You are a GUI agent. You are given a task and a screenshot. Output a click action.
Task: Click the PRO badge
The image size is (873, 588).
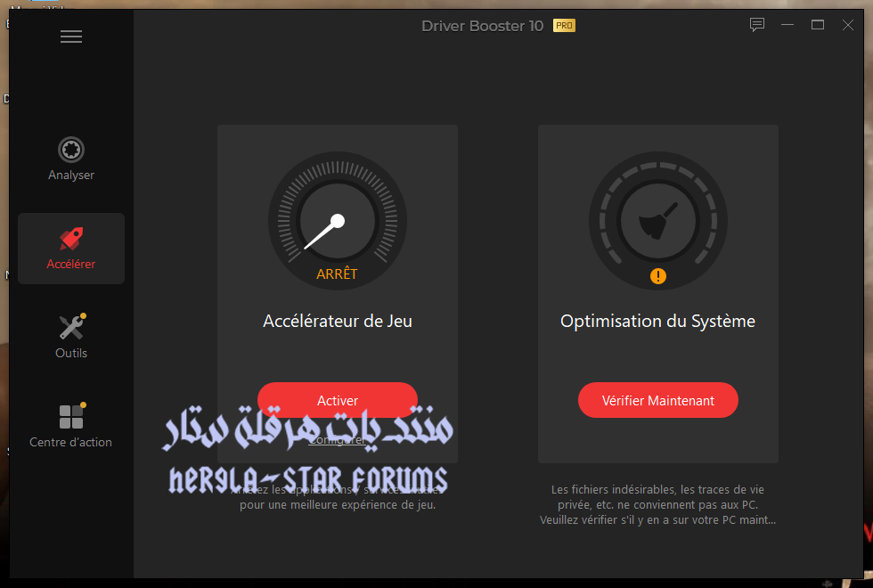(x=564, y=26)
